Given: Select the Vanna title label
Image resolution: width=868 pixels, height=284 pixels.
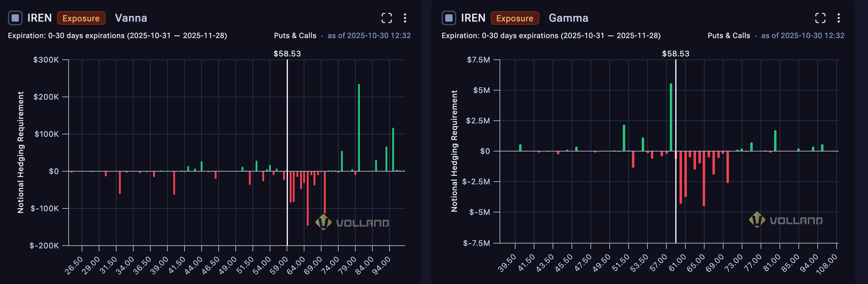Looking at the screenshot, I should [x=131, y=18].
